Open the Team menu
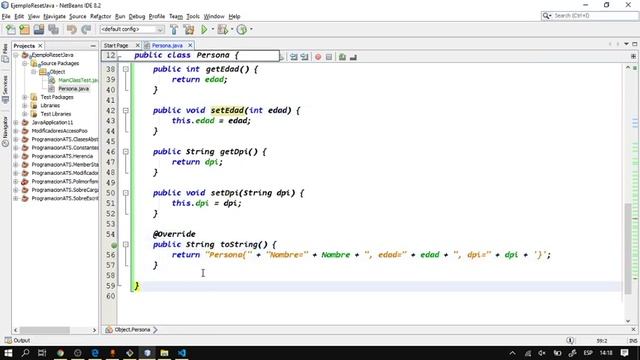The height and width of the screenshot is (360, 640). pos(176,16)
